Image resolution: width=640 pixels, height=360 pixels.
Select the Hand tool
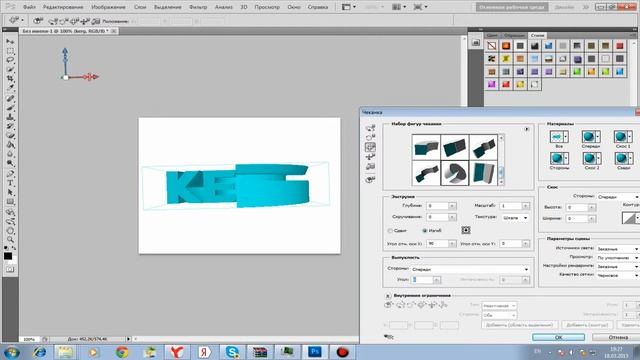tap(10, 231)
